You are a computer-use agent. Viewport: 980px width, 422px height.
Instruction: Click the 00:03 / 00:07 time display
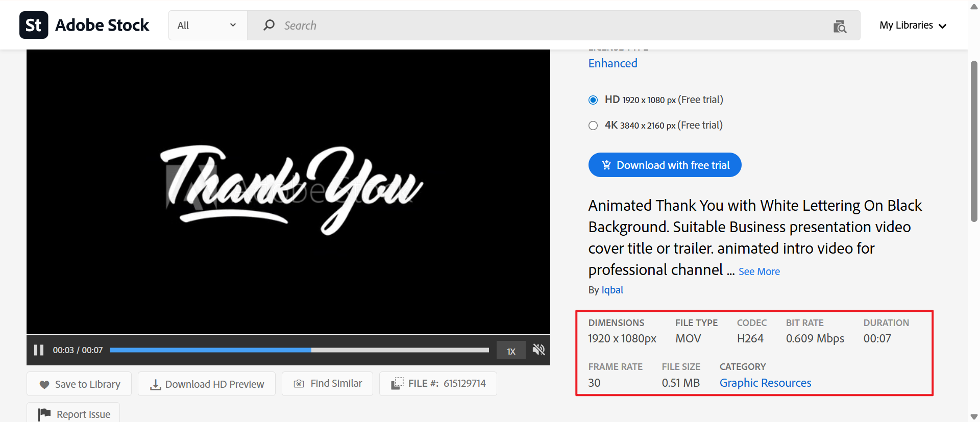pos(78,350)
